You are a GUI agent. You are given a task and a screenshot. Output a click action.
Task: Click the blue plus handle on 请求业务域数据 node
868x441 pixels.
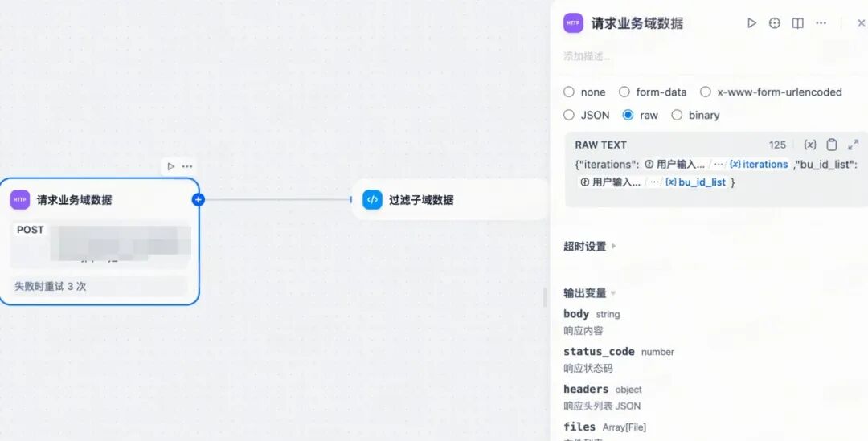[x=199, y=200]
